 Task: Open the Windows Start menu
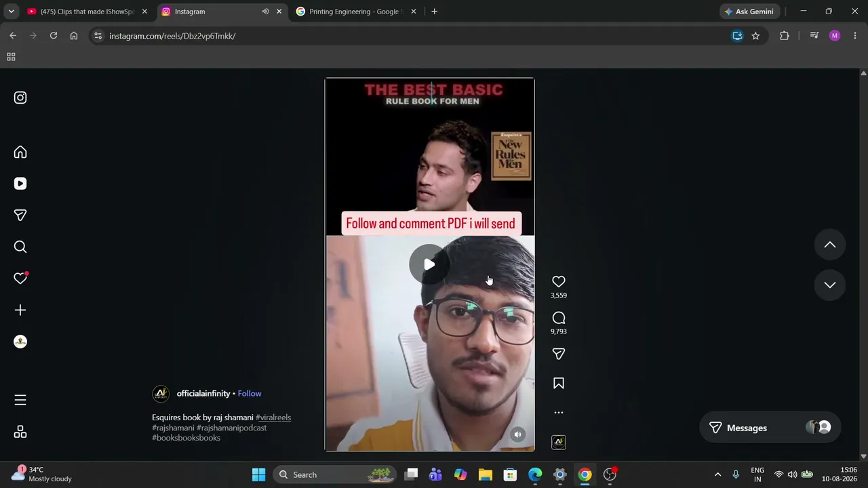point(258,474)
